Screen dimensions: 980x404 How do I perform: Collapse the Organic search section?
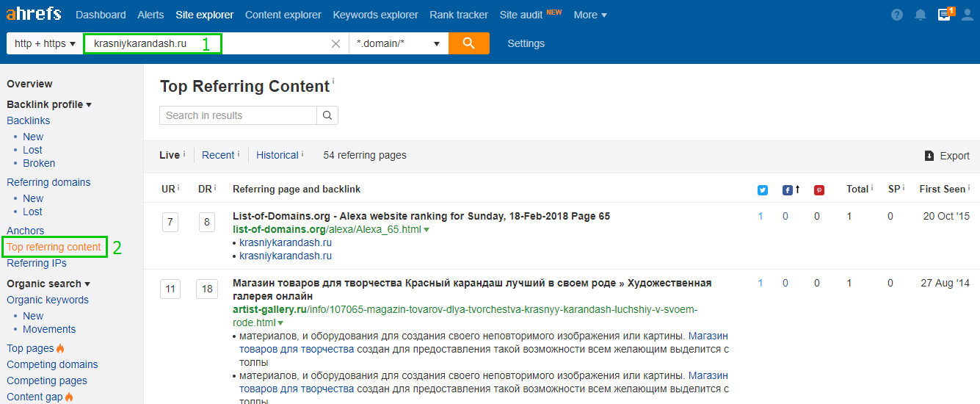[x=48, y=284]
